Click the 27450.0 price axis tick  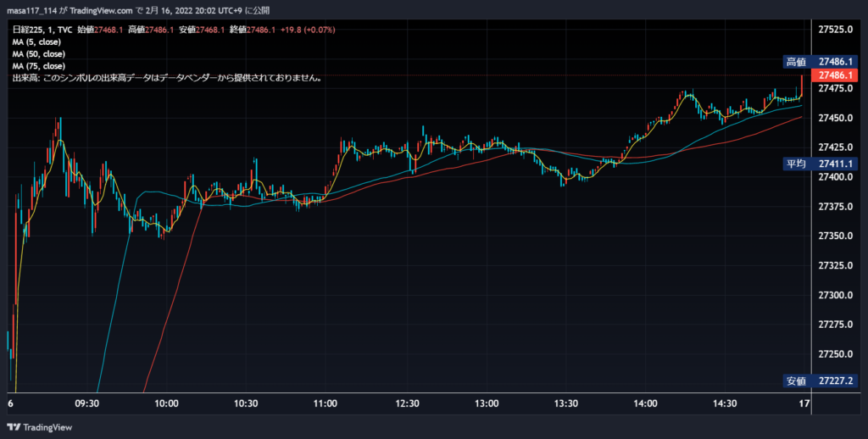[835, 118]
